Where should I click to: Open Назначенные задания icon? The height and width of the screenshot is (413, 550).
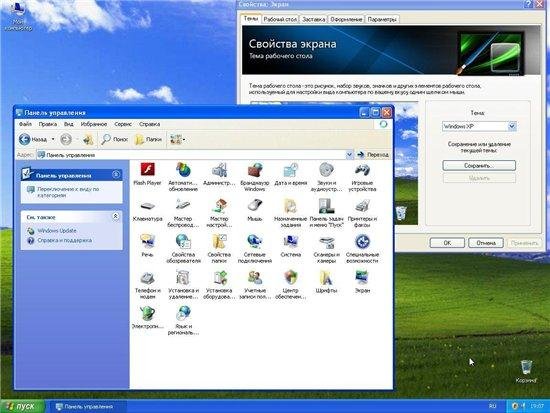(x=290, y=213)
